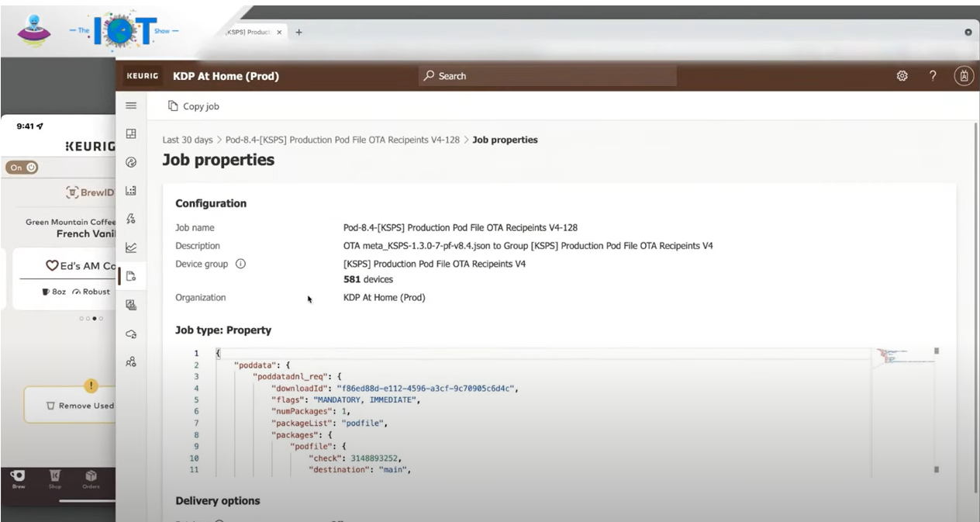Click the Delivery options heading

click(x=218, y=501)
